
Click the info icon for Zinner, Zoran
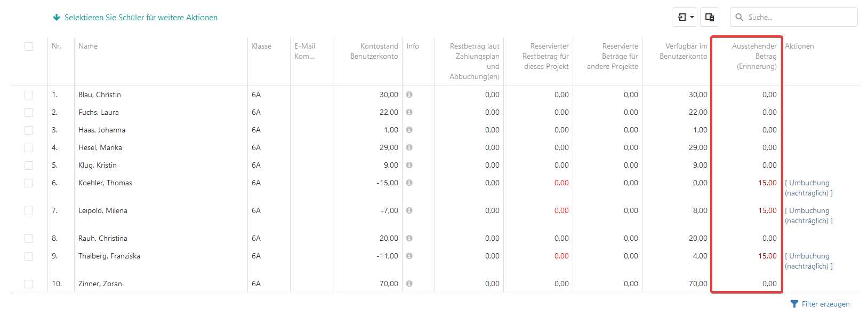coord(409,284)
